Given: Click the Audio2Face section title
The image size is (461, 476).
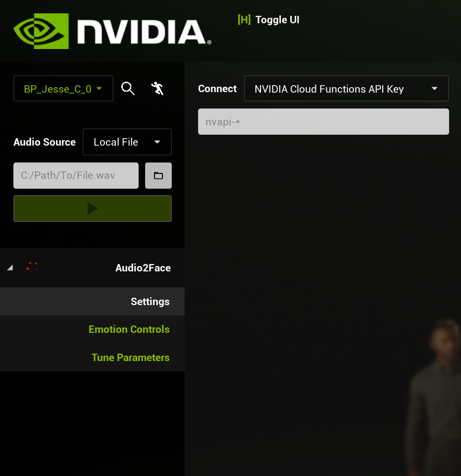Looking at the screenshot, I should 143,268.
